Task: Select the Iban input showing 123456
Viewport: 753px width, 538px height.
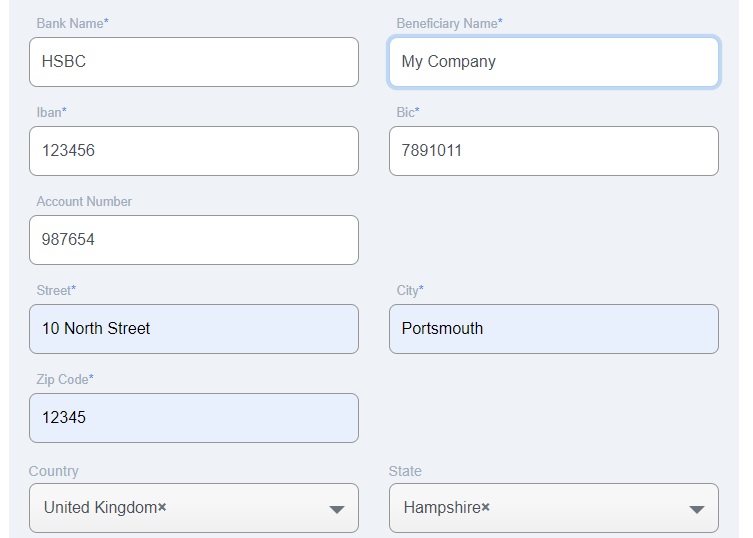Action: [194, 151]
